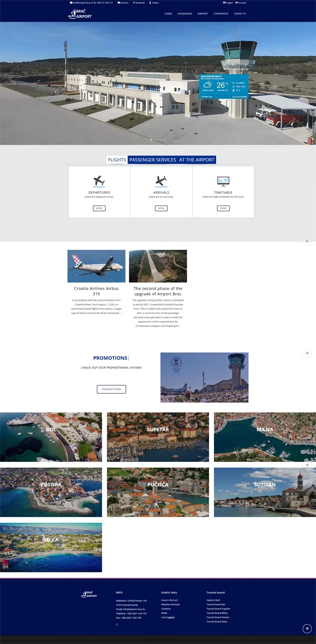The width and height of the screenshot is (316, 644).
Task: Click the Arrivals airplane icon
Action: [x=161, y=180]
